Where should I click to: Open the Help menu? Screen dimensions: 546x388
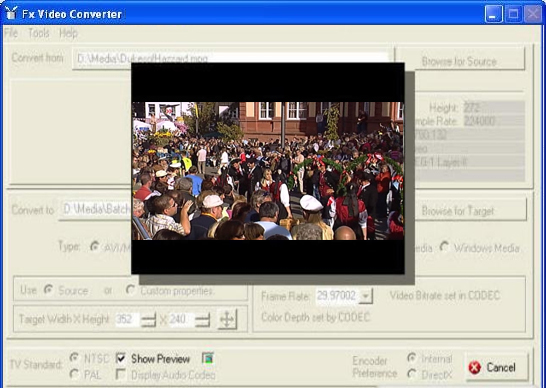pos(68,33)
